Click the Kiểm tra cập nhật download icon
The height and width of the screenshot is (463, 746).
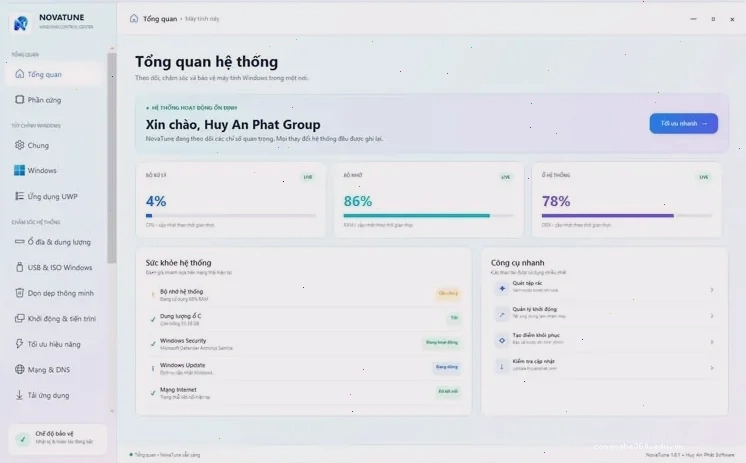[x=502, y=366]
